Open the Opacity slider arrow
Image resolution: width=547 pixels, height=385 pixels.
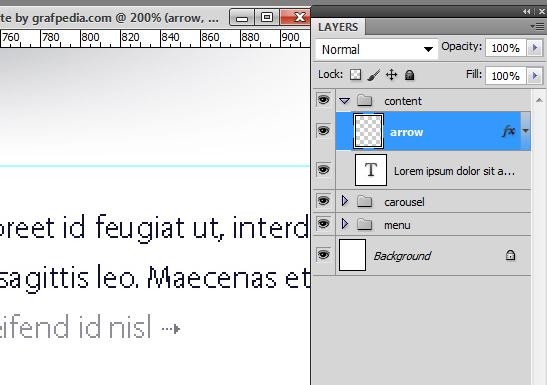(535, 48)
